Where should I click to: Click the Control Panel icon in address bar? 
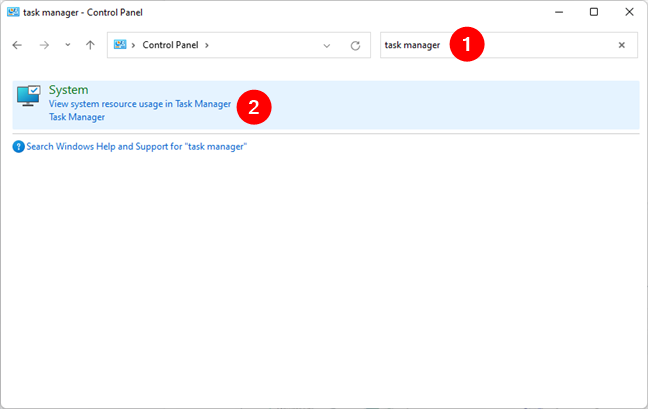pyautogui.click(x=120, y=44)
